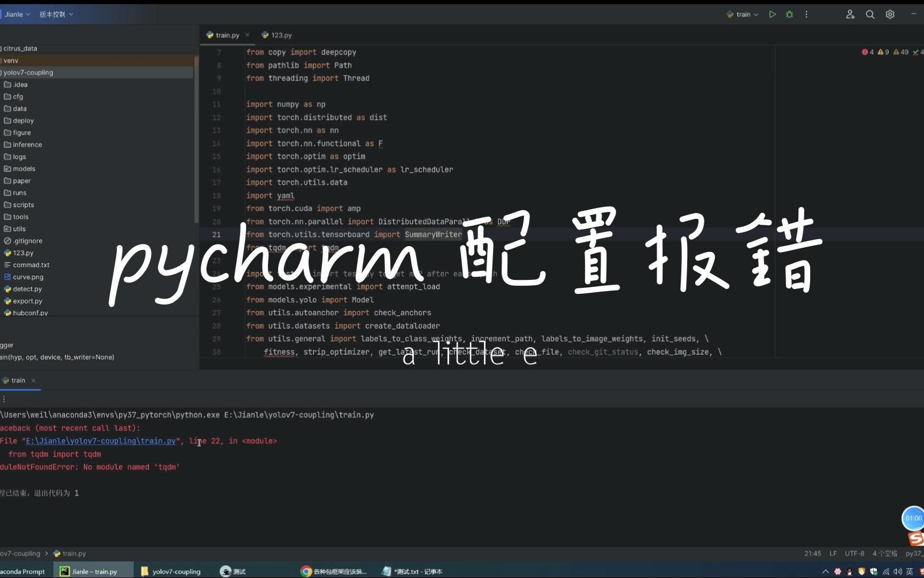Expand the inference folder
This screenshot has height=578, width=924.
pos(23,145)
